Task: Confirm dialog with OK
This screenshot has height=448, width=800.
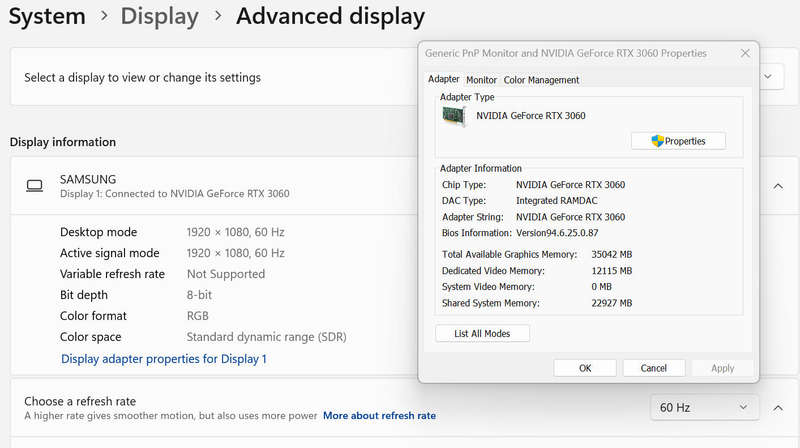Action: click(585, 368)
